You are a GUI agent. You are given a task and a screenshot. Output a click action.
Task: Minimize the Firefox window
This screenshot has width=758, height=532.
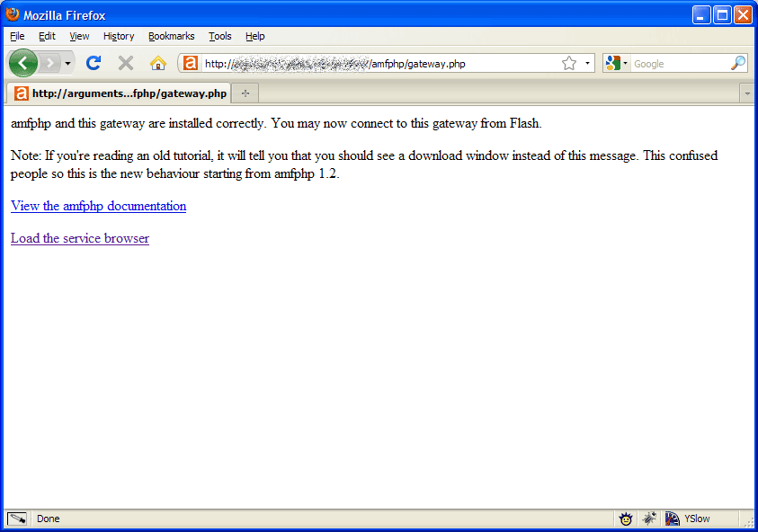tap(701, 15)
